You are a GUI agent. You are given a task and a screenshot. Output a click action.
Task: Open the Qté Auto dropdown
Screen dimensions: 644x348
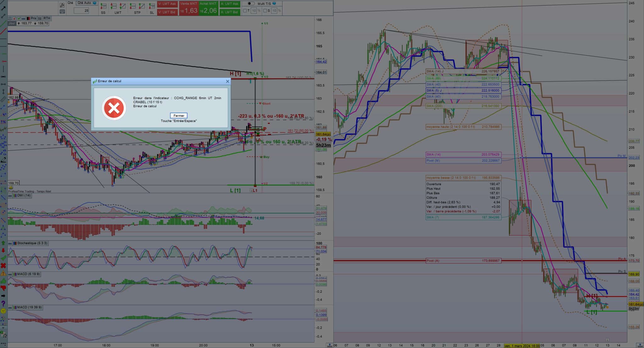pyautogui.click(x=87, y=3)
